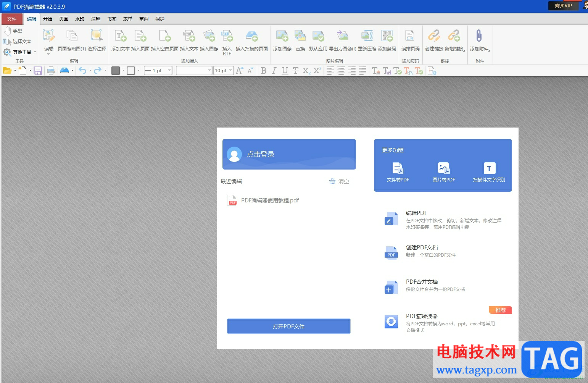Choose the Select Text tool
Image resolution: width=588 pixels, height=383 pixels.
(x=17, y=41)
